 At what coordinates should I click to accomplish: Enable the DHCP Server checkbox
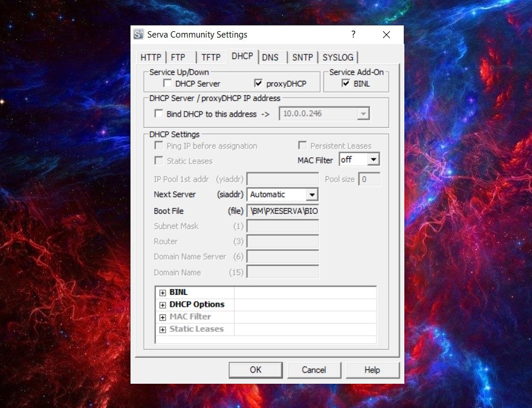click(168, 83)
